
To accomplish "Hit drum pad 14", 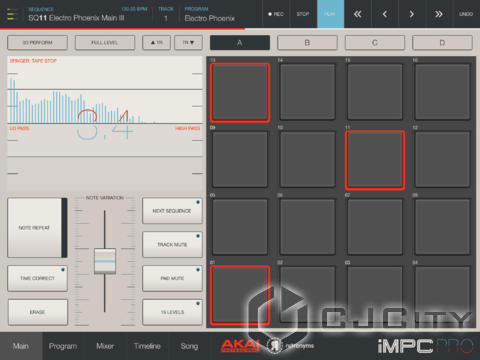I will point(307,92).
